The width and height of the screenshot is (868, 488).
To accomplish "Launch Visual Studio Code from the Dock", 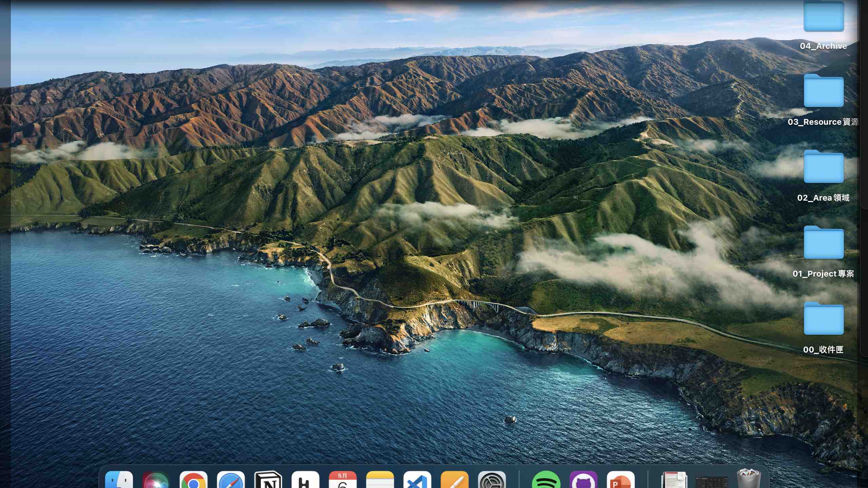I will coord(417,480).
